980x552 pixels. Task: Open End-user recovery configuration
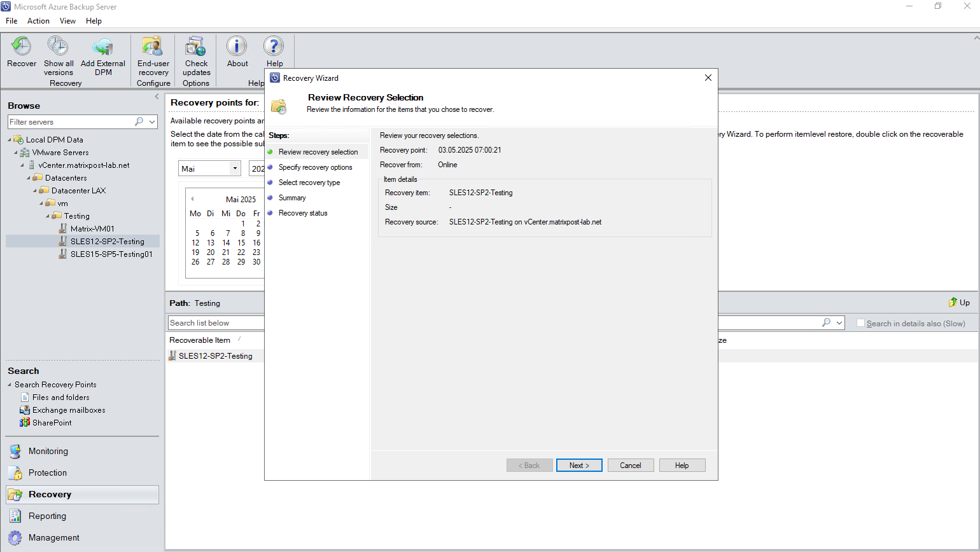pos(153,47)
